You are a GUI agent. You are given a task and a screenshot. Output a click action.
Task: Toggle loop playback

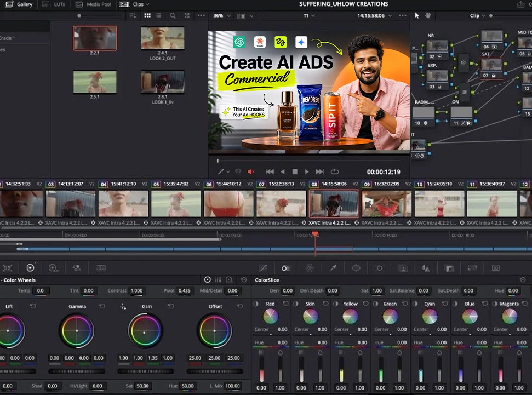click(x=335, y=171)
